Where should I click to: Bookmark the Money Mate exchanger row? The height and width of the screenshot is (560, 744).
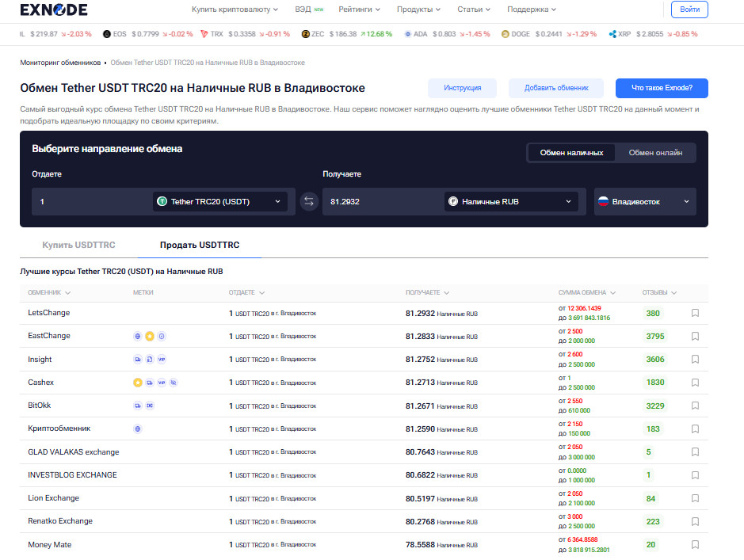click(695, 545)
